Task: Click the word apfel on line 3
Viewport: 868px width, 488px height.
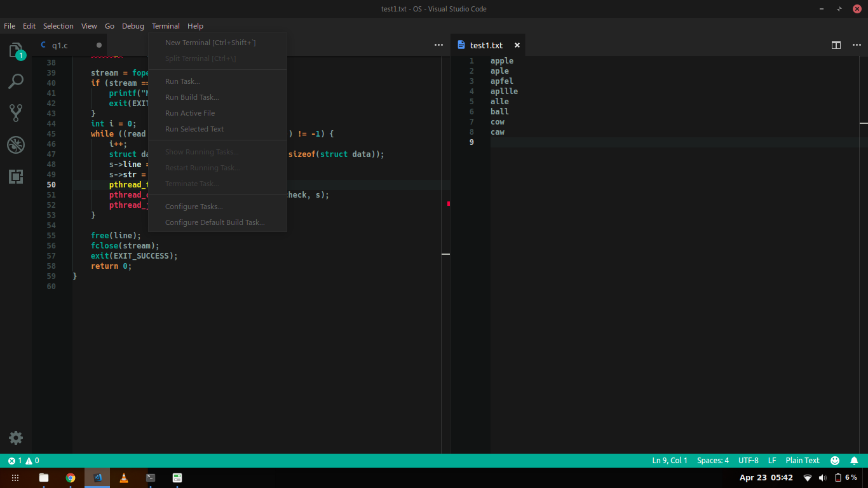Action: tap(502, 81)
